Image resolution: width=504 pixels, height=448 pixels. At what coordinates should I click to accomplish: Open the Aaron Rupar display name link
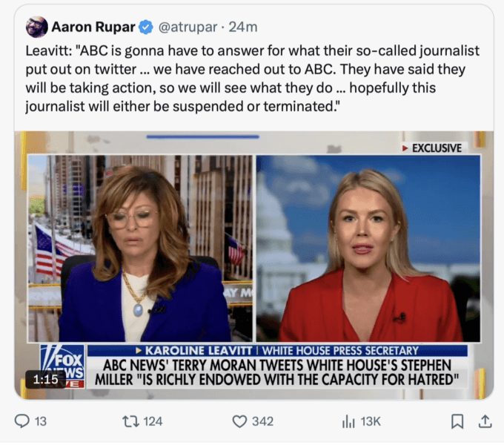point(93,27)
